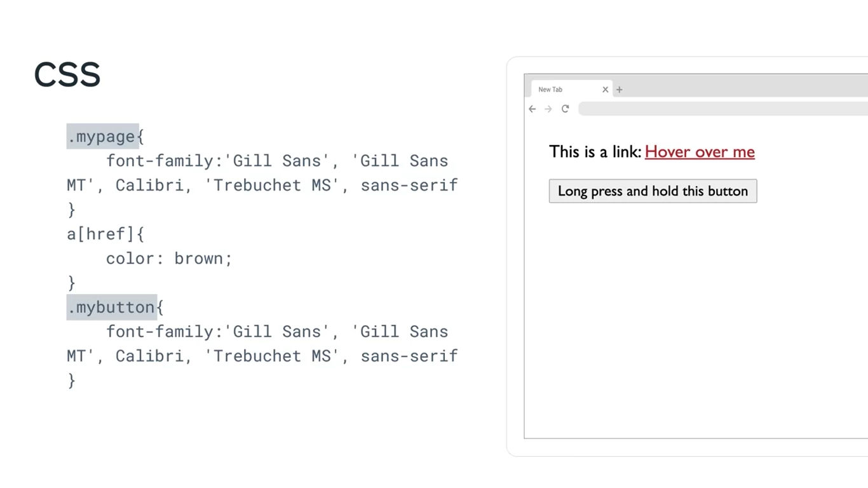The width and height of the screenshot is (868, 488).
Task: Click sans-serif in the .mypage rule
Action: (x=409, y=186)
